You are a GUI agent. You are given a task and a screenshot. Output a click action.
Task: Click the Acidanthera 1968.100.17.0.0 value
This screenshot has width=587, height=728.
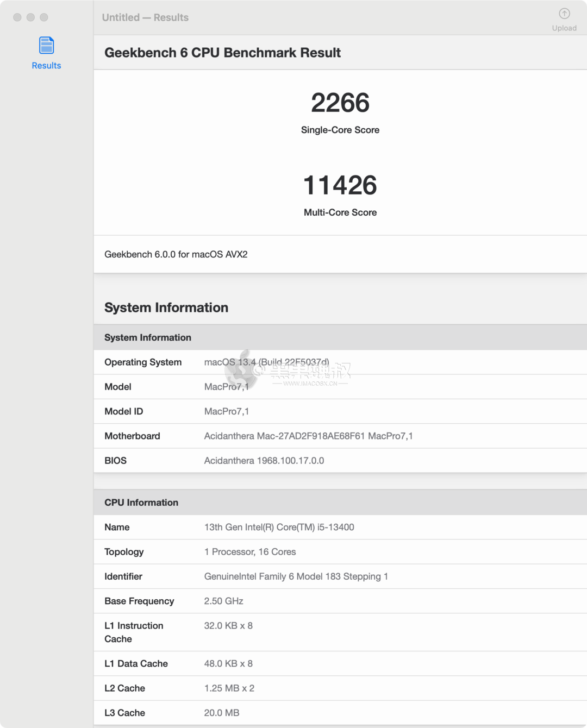[x=264, y=461]
